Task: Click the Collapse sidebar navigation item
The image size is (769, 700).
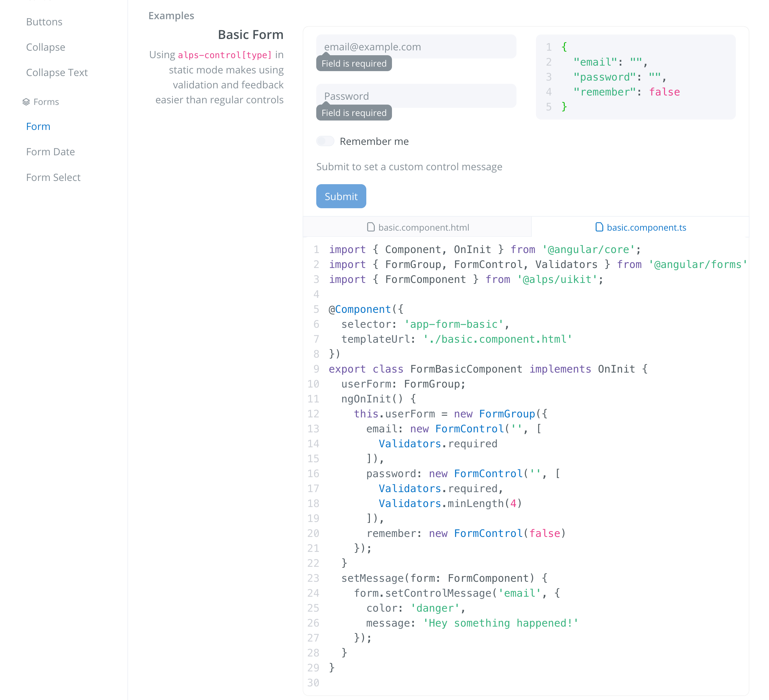Action: (46, 46)
